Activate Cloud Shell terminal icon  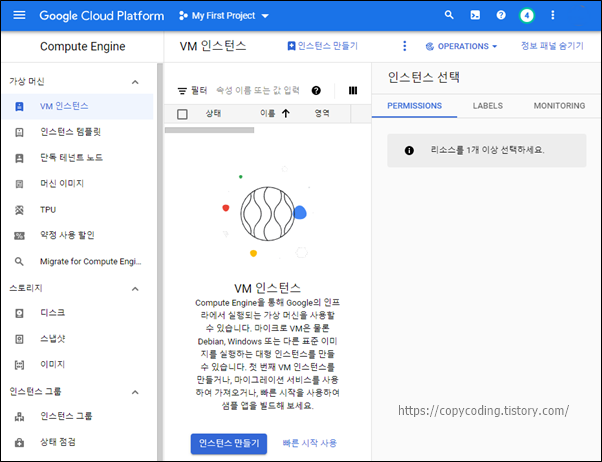pos(475,15)
